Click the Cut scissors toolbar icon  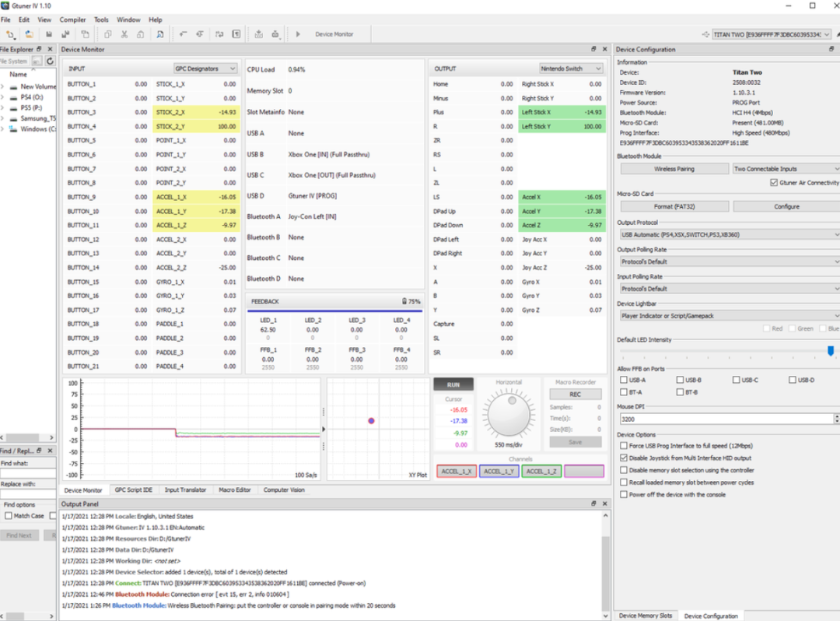tap(124, 34)
